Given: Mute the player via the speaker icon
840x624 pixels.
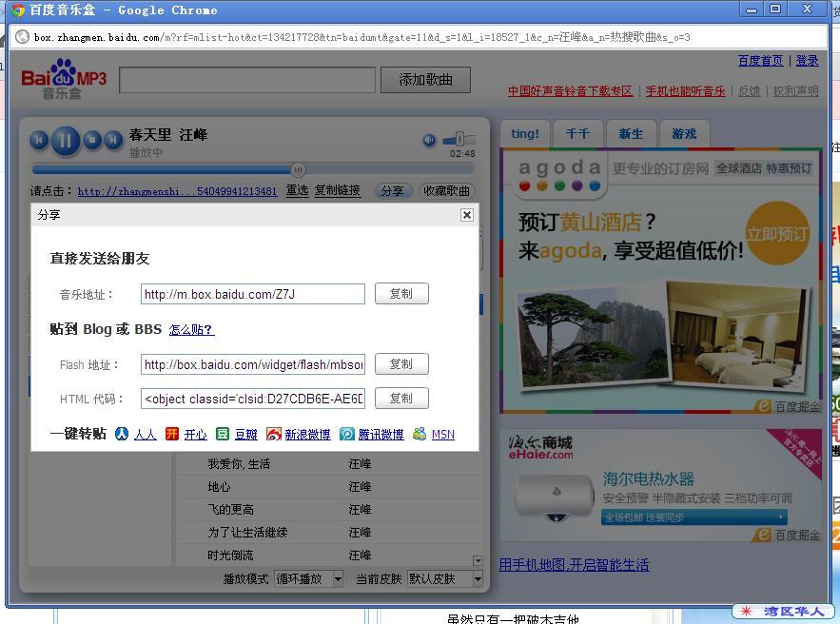Looking at the screenshot, I should [x=429, y=140].
